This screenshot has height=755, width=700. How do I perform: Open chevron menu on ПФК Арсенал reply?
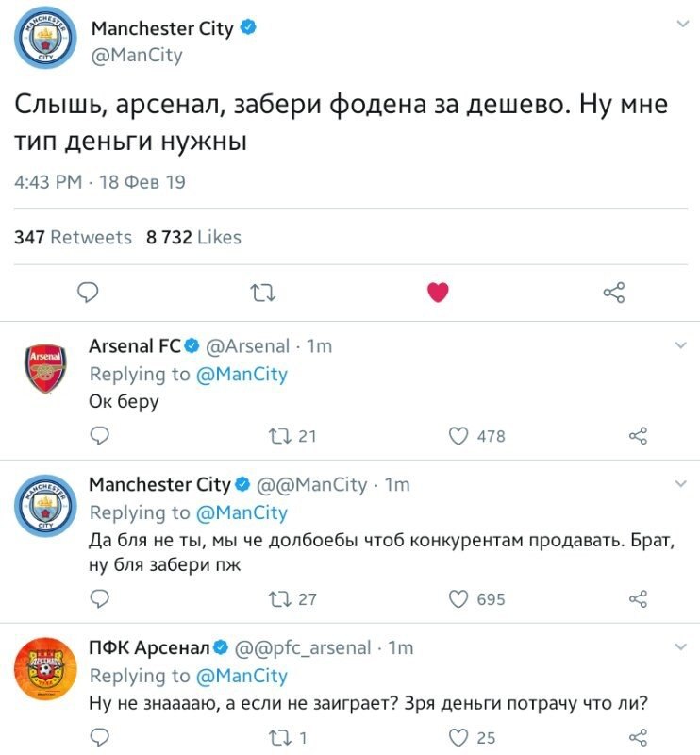click(681, 647)
